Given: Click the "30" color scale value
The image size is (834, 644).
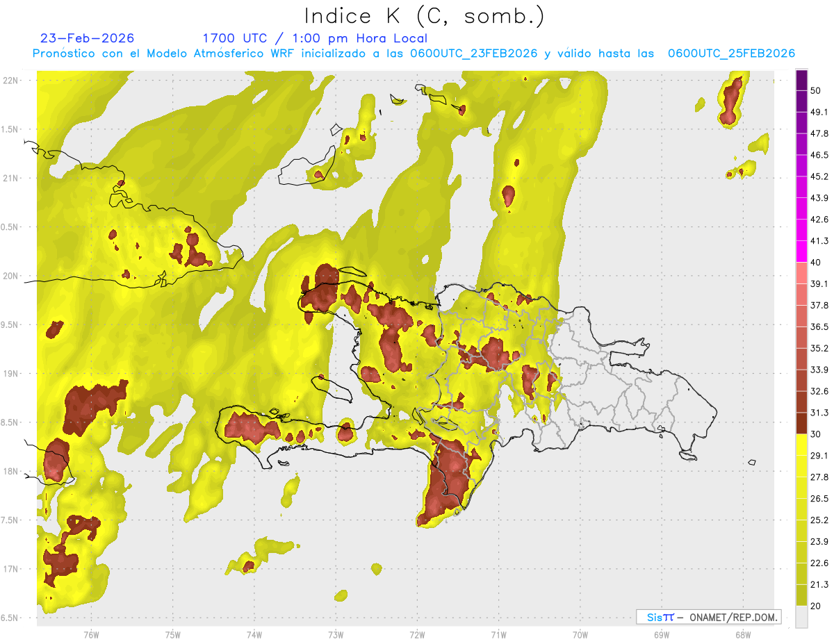Looking at the screenshot, I should click(816, 434).
